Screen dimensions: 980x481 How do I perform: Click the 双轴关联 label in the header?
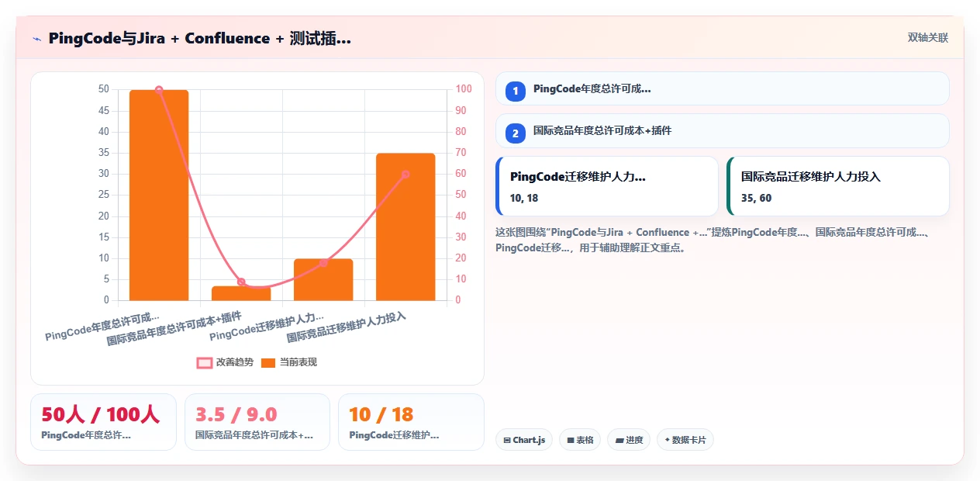(928, 38)
